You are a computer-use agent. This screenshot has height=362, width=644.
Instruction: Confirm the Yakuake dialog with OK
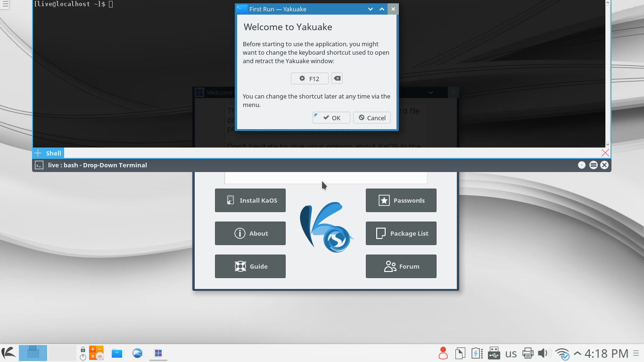click(331, 118)
